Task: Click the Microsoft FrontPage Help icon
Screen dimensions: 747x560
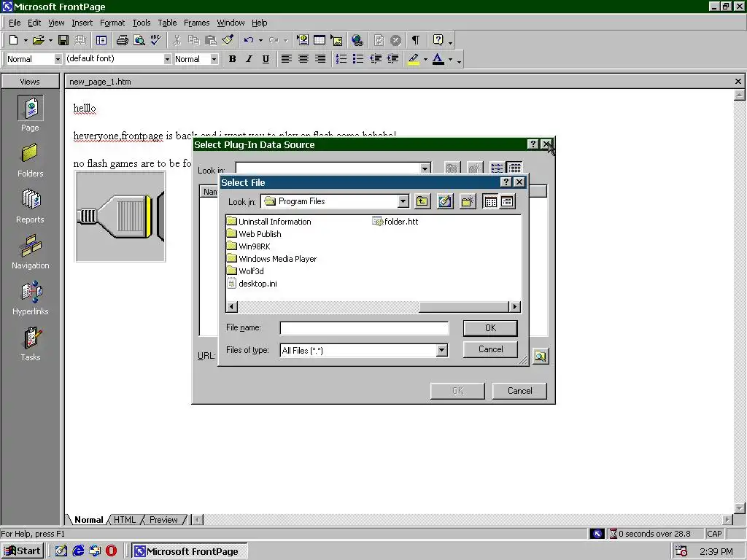Action: [x=438, y=41]
